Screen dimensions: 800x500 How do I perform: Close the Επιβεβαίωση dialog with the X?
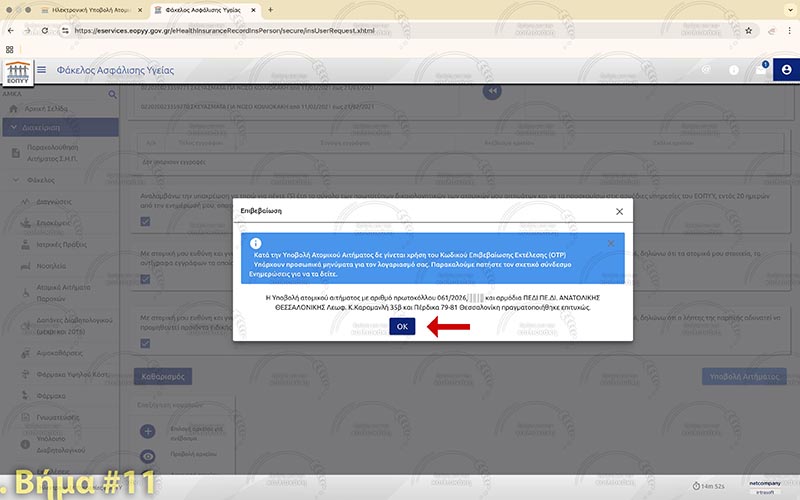619,212
